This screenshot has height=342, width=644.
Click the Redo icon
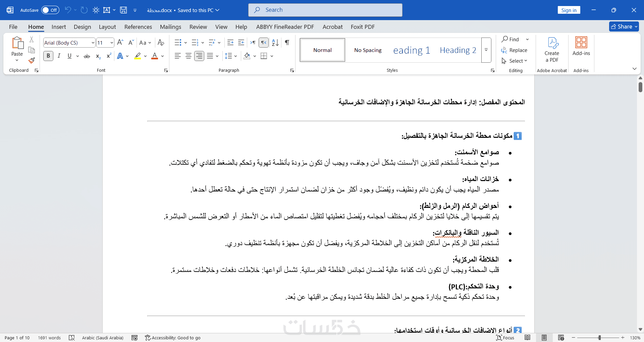pos(84,10)
